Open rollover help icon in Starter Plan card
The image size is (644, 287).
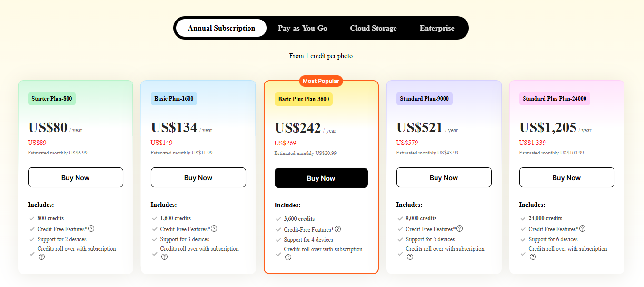pyautogui.click(x=41, y=257)
